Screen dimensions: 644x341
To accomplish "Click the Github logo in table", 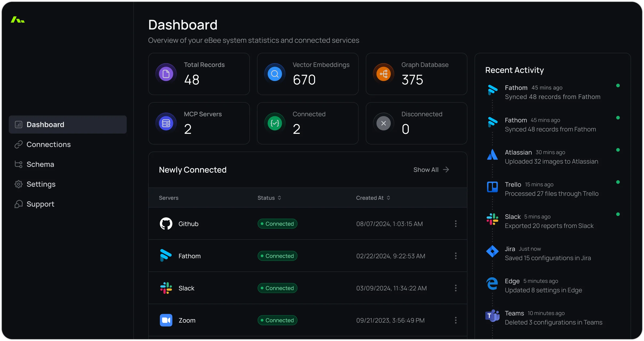I will pyautogui.click(x=166, y=224).
